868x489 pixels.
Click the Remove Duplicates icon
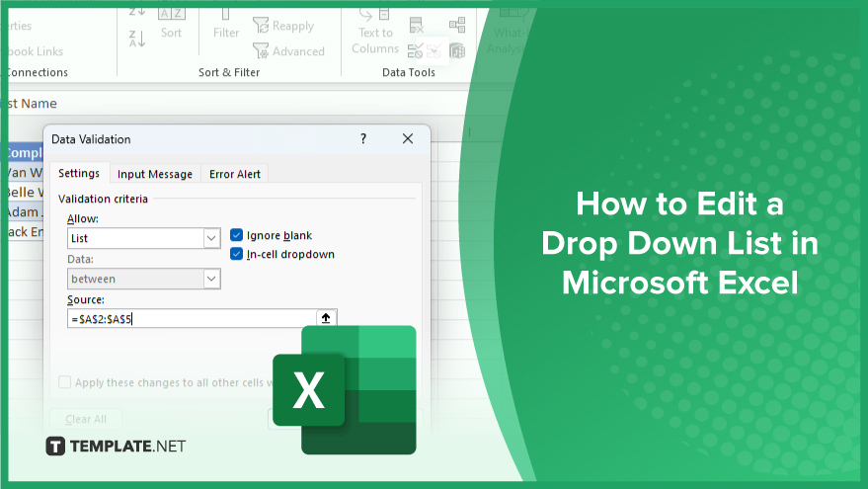[417, 25]
